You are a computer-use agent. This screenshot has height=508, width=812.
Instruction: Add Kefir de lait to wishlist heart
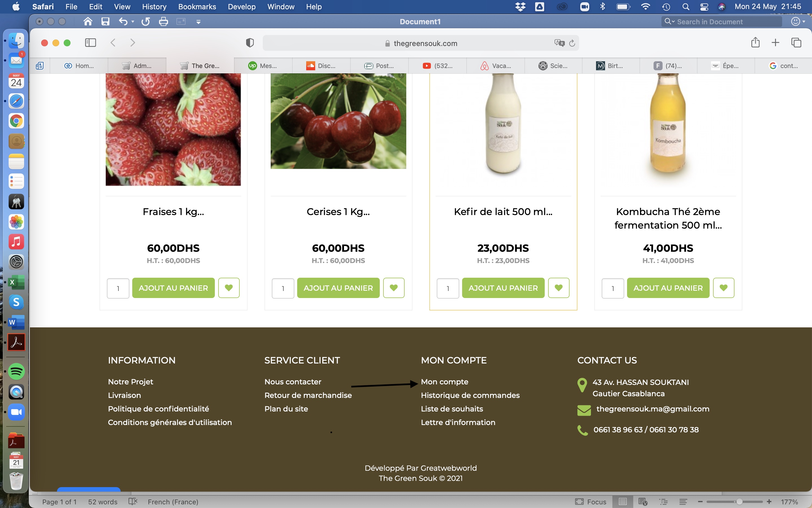pos(559,288)
